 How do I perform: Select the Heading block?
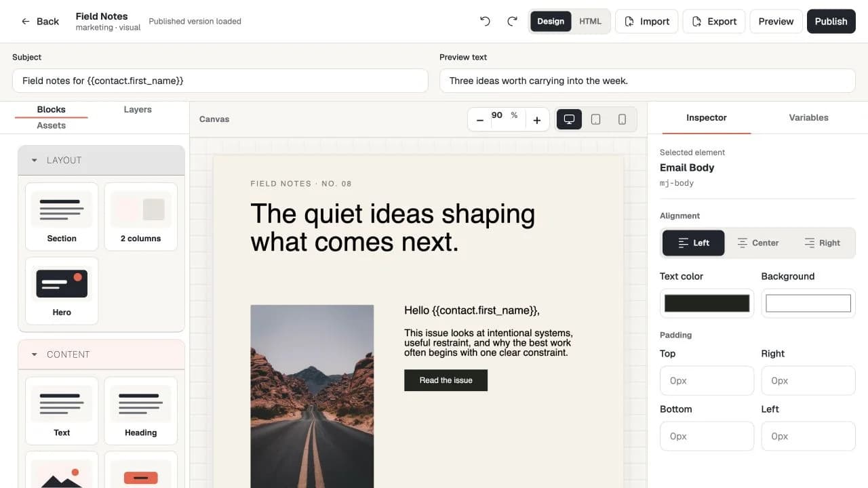[140, 411]
